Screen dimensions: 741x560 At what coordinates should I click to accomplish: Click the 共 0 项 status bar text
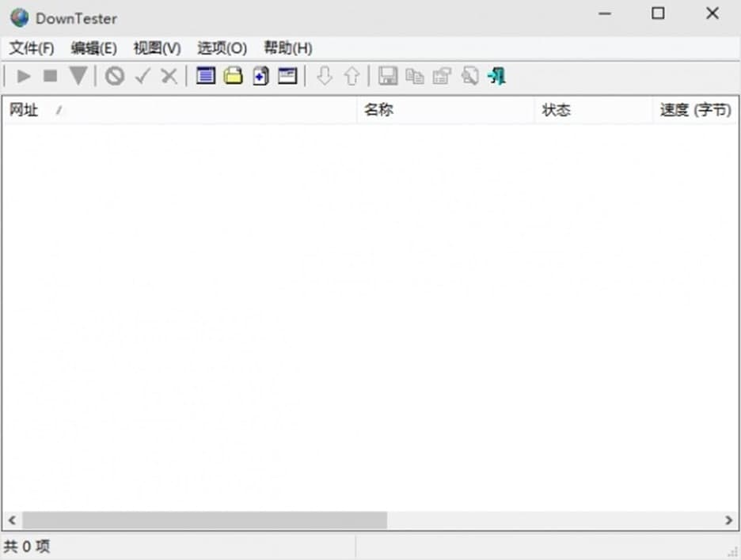[26, 547]
